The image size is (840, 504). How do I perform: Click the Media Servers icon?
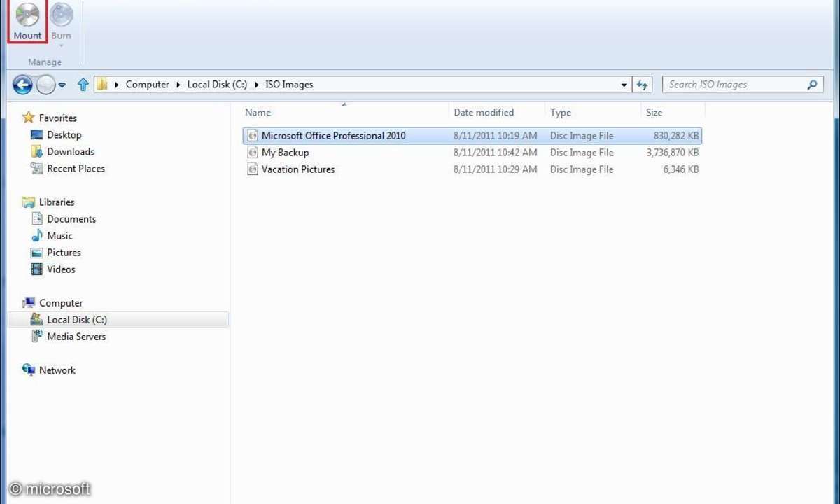[37, 336]
